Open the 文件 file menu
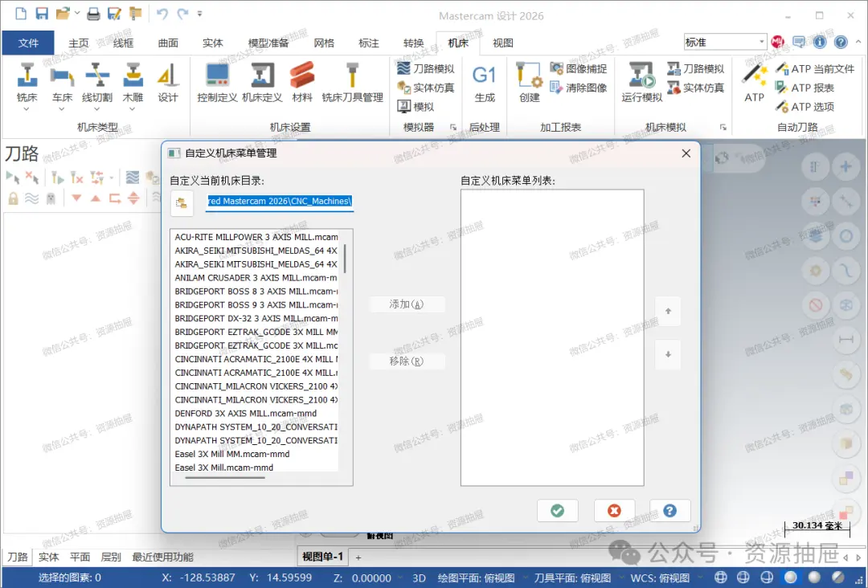This screenshot has height=588, width=868. click(28, 43)
